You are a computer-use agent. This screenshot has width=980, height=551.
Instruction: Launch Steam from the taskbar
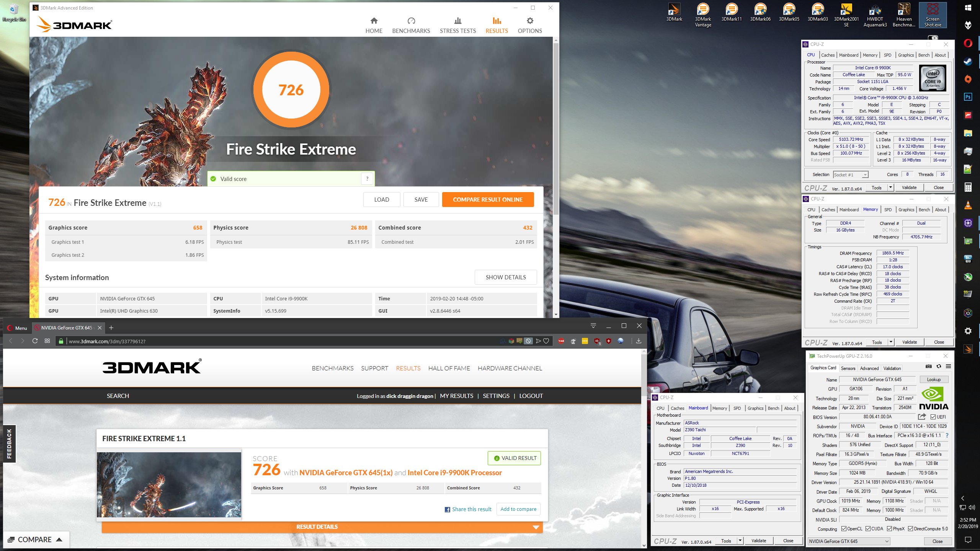[968, 61]
